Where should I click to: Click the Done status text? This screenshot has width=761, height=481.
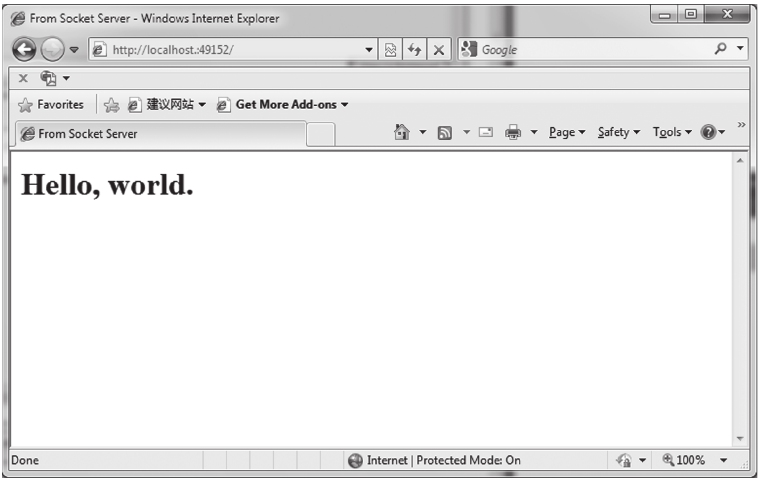point(25,460)
